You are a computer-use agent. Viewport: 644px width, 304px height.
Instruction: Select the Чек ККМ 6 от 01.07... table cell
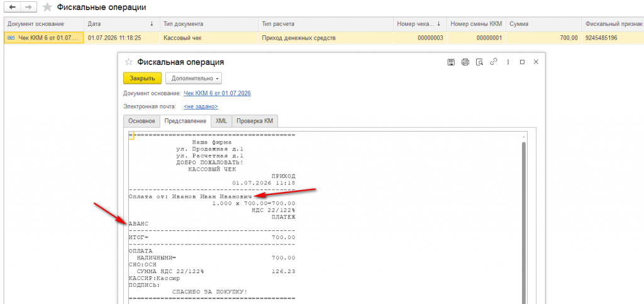(44, 38)
